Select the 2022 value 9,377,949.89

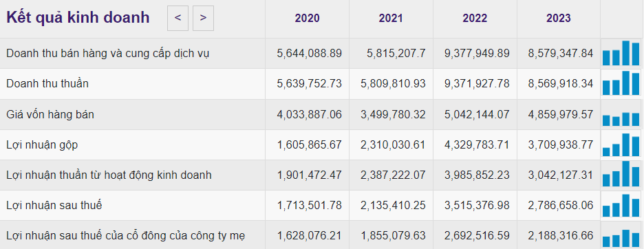click(x=477, y=54)
